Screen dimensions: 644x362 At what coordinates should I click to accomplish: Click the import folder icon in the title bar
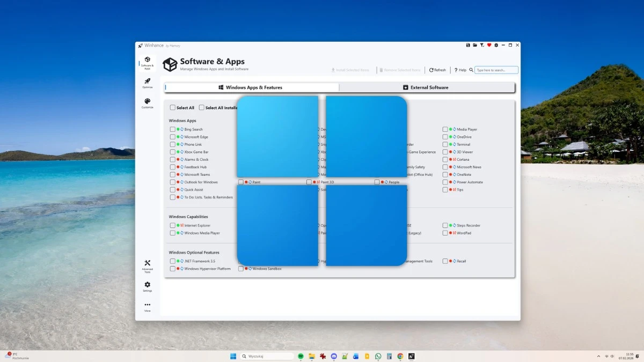click(x=475, y=45)
